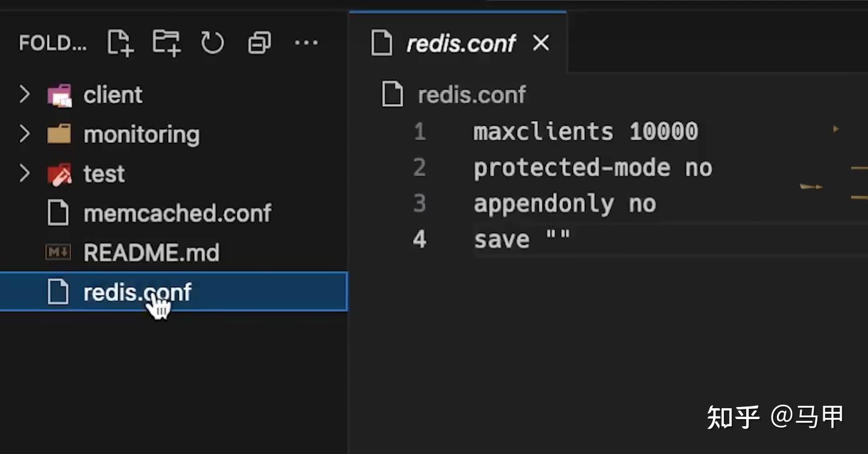The image size is (868, 454).
Task: Expand the test folder
Action: (x=25, y=173)
